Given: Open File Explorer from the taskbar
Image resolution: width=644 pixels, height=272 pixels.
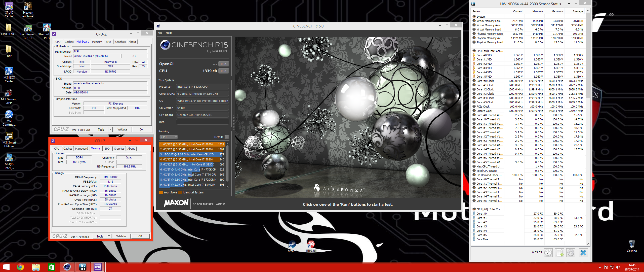Looking at the screenshot, I should 36,267.
